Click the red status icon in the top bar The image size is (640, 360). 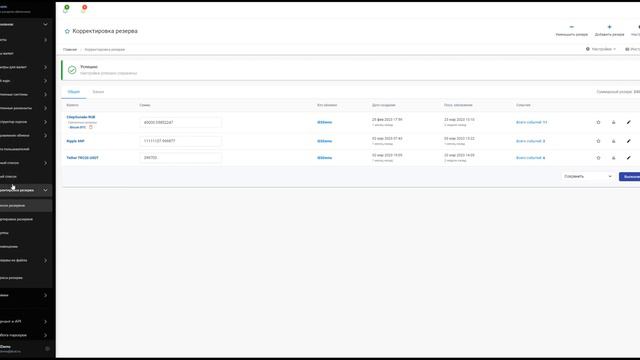coord(84,8)
